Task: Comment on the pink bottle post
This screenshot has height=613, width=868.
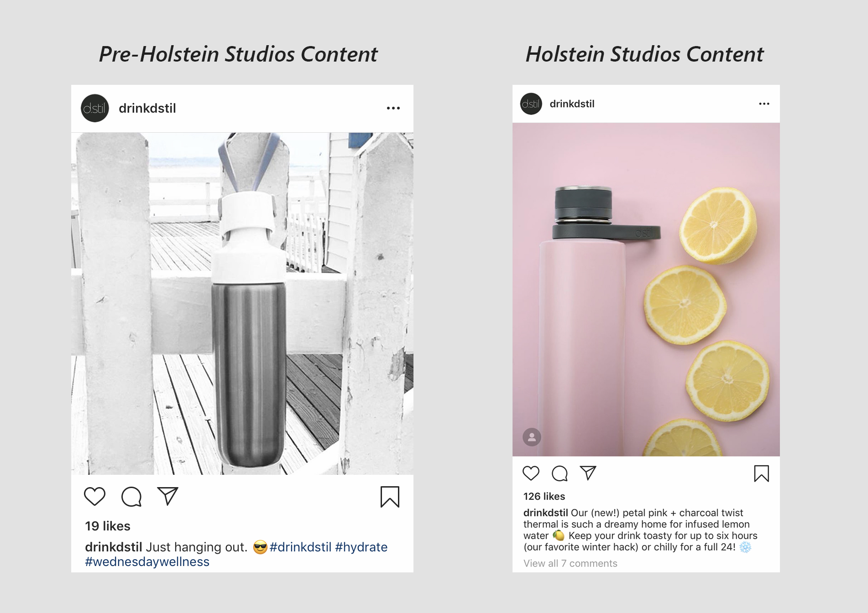Action: pyautogui.click(x=559, y=473)
